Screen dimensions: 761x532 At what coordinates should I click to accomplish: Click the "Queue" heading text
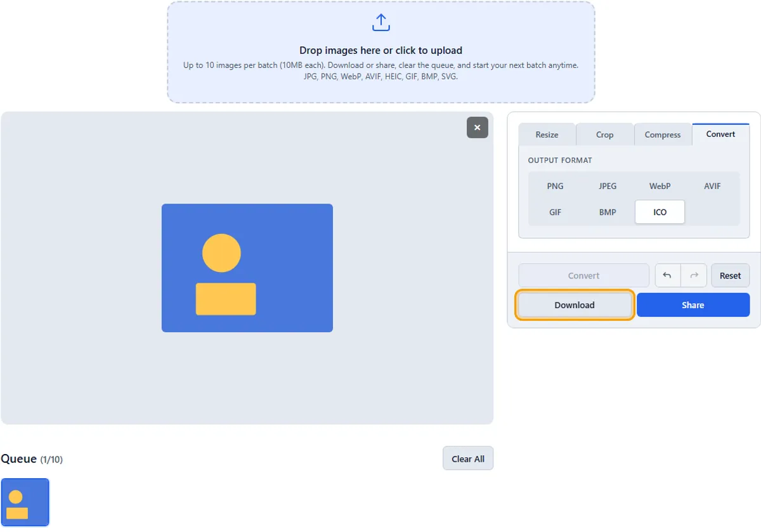(19, 459)
